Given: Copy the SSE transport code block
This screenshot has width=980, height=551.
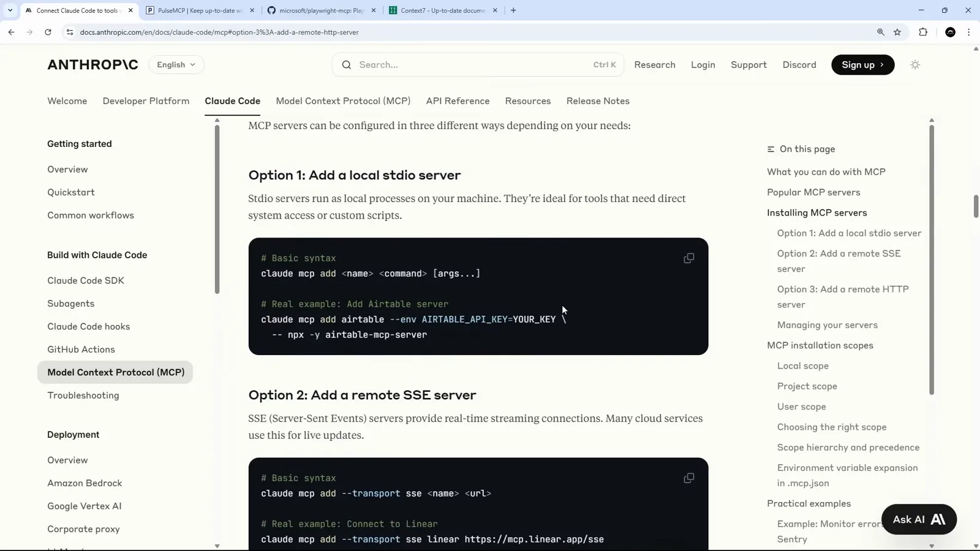Looking at the screenshot, I should pos(688,478).
